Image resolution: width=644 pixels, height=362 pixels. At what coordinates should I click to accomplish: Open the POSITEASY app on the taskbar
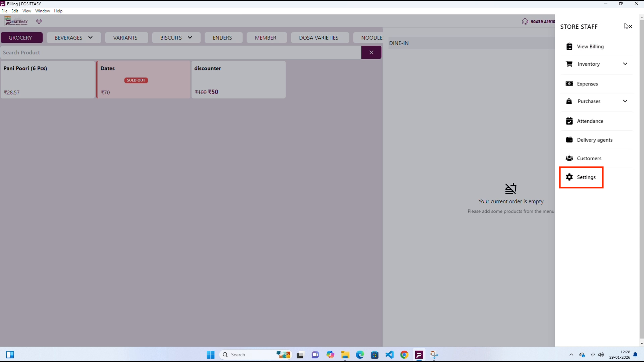tap(419, 355)
